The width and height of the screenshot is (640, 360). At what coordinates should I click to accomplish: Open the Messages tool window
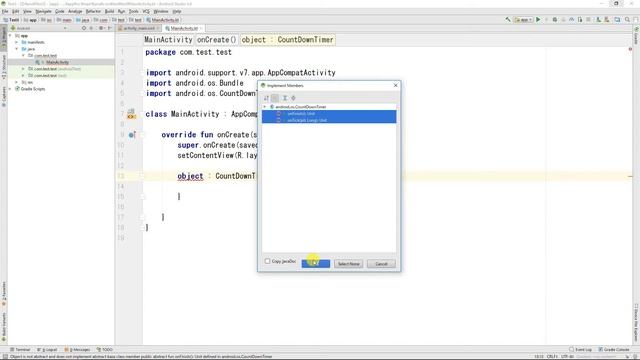(x=77, y=349)
